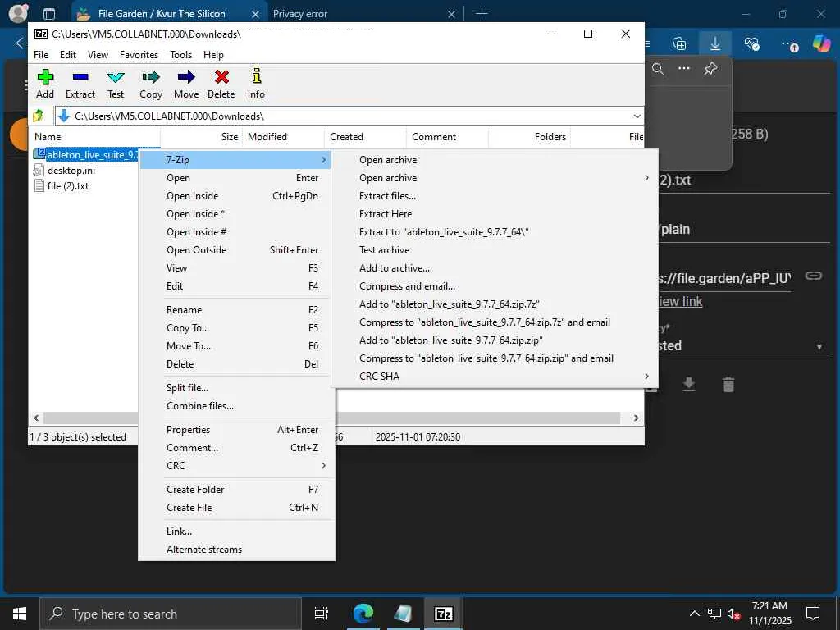Select the file (2).txt file icon
Screen dimensions: 840x630
point(39,186)
